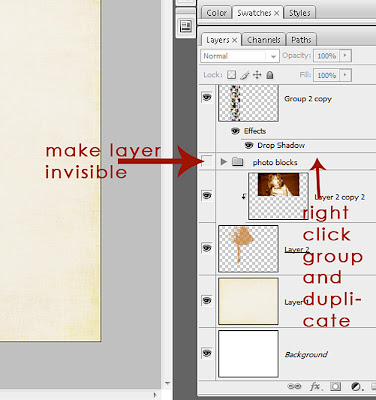Select the Layer 2 paint splash thumbnail
This screenshot has height=400, width=376.
(248, 249)
